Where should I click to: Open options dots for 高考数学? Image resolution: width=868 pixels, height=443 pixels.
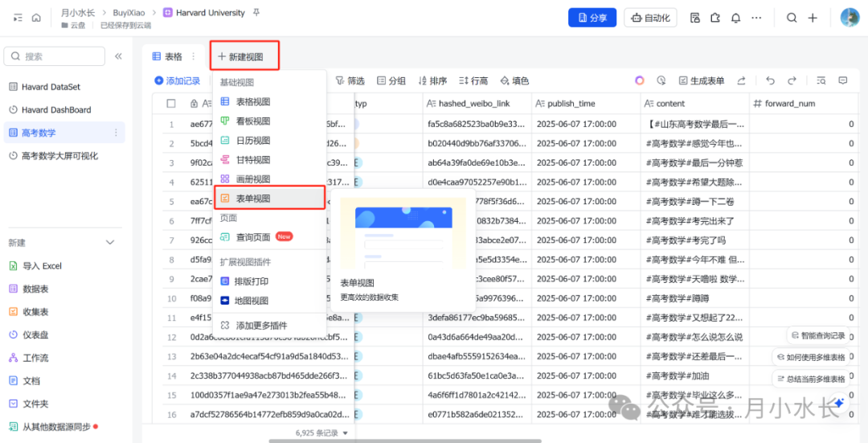click(x=117, y=133)
